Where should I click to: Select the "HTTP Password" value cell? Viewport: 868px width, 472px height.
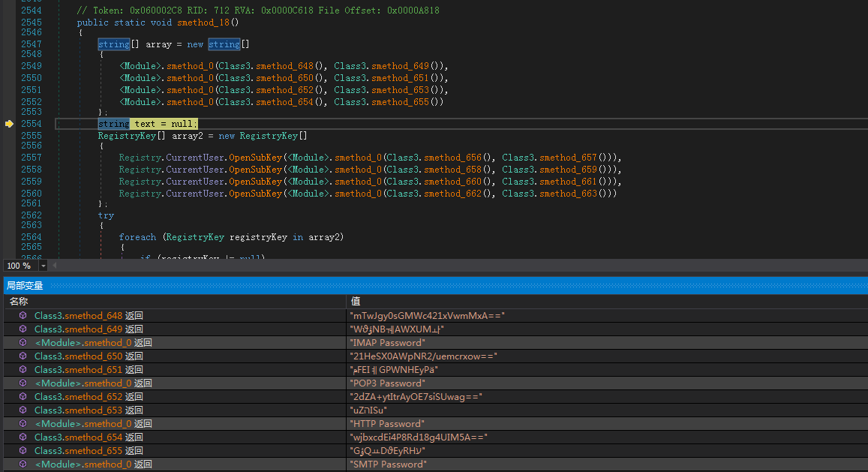click(386, 424)
